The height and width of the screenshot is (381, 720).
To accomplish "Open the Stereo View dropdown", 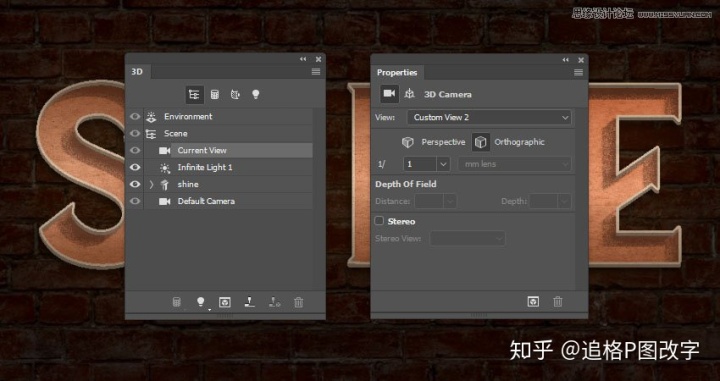I will point(467,239).
